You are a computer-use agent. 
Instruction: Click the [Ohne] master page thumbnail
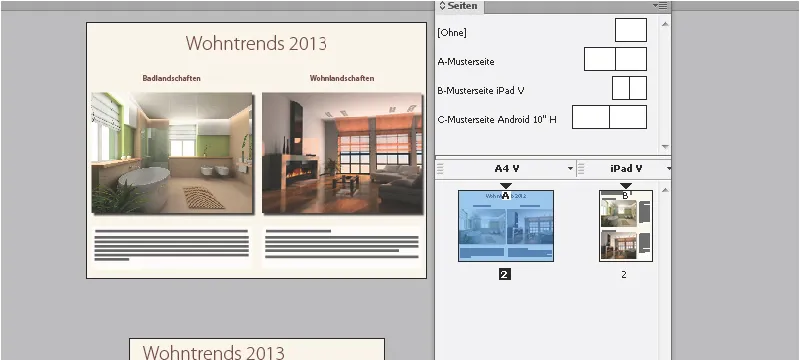631,30
